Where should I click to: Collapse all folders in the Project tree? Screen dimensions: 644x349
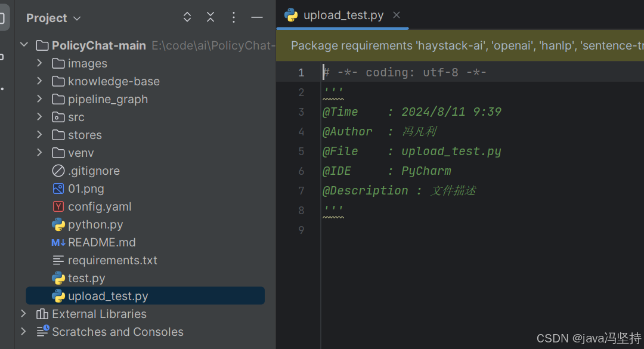click(x=210, y=17)
